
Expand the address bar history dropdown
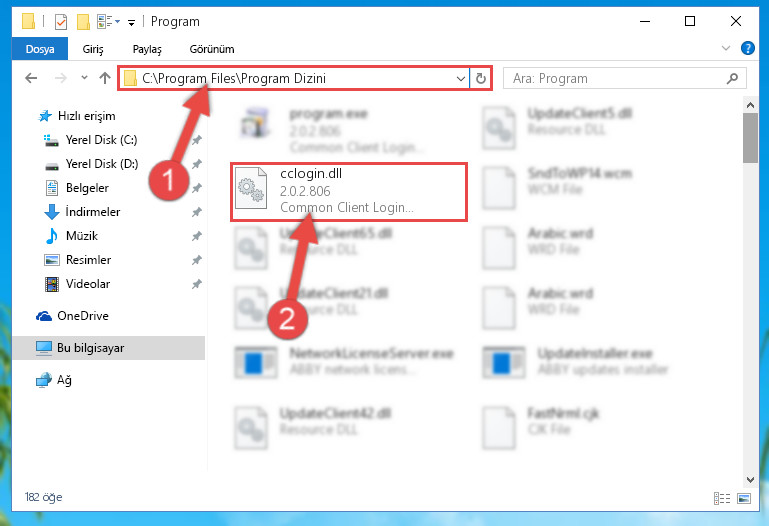[x=461, y=78]
